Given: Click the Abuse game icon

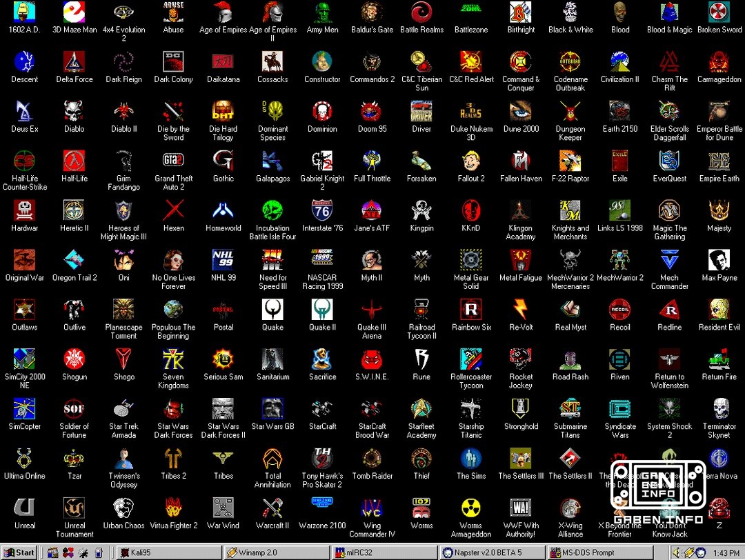Looking at the screenshot, I should [x=173, y=12].
